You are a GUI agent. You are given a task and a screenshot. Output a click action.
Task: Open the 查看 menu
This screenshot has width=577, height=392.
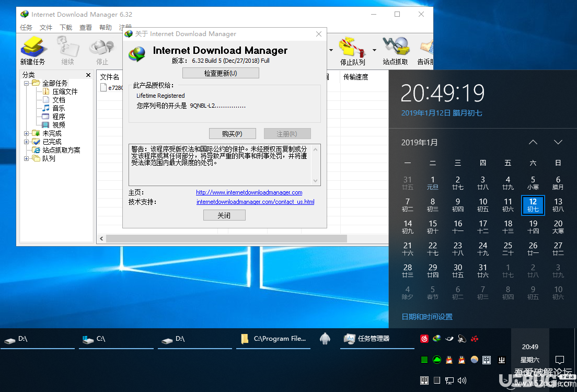[86, 28]
